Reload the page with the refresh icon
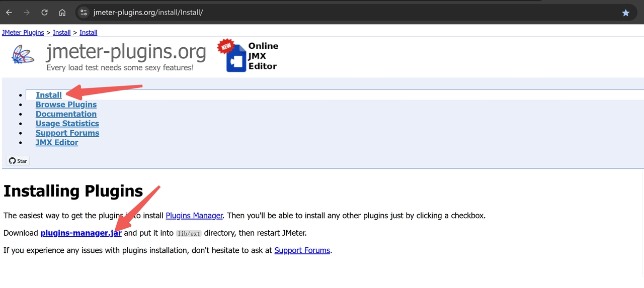The width and height of the screenshot is (644, 288). pyautogui.click(x=44, y=13)
